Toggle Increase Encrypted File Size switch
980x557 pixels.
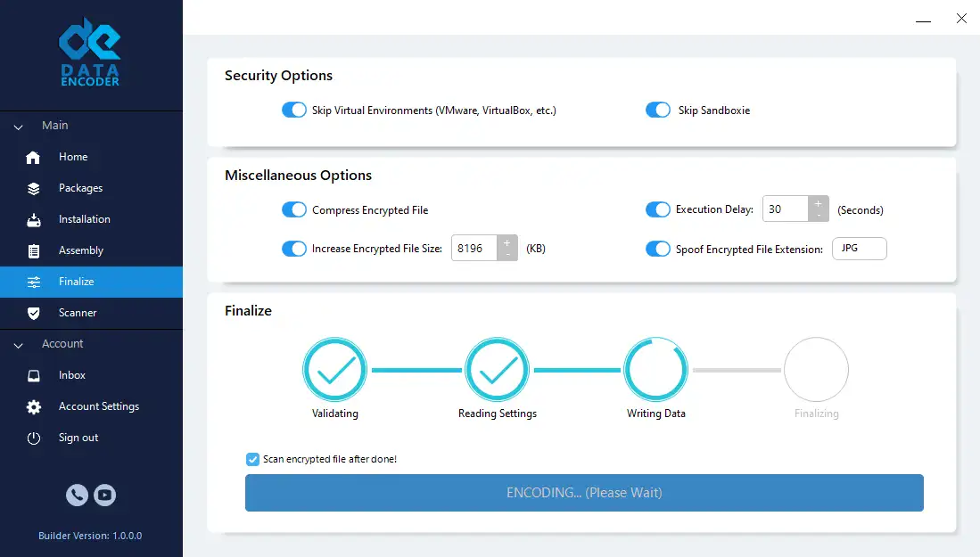click(293, 249)
